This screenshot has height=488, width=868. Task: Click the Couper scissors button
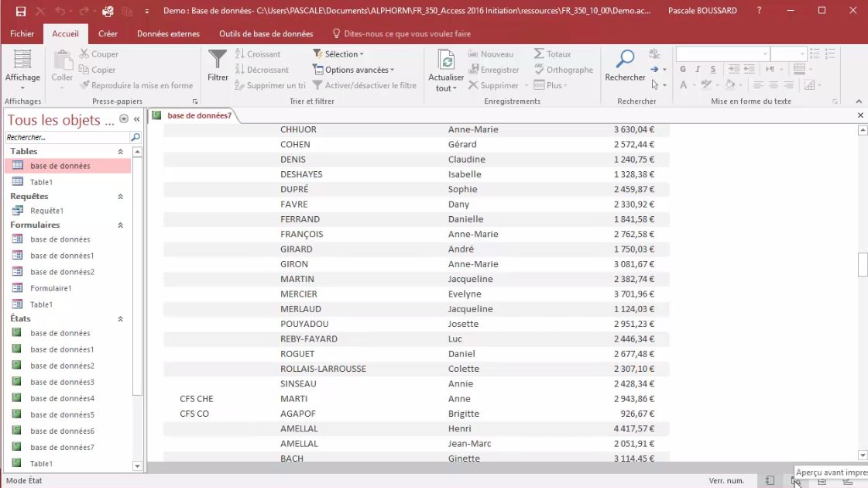tap(99, 53)
